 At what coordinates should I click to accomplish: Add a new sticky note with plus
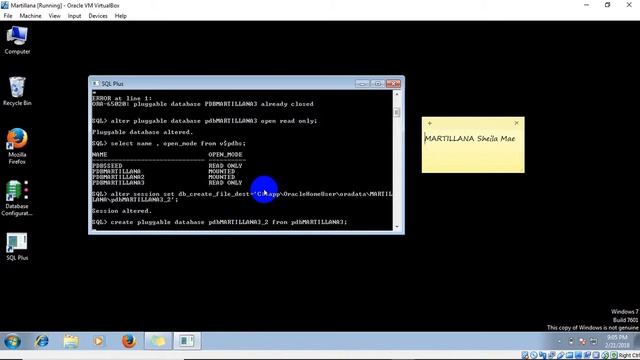[x=429, y=123]
